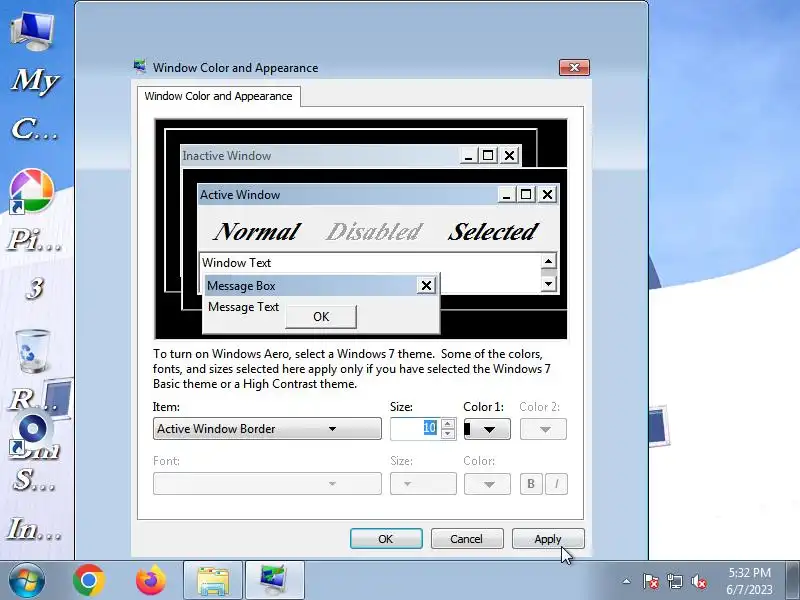
Task: Toggle the Bold font button
Action: pyautogui.click(x=531, y=484)
